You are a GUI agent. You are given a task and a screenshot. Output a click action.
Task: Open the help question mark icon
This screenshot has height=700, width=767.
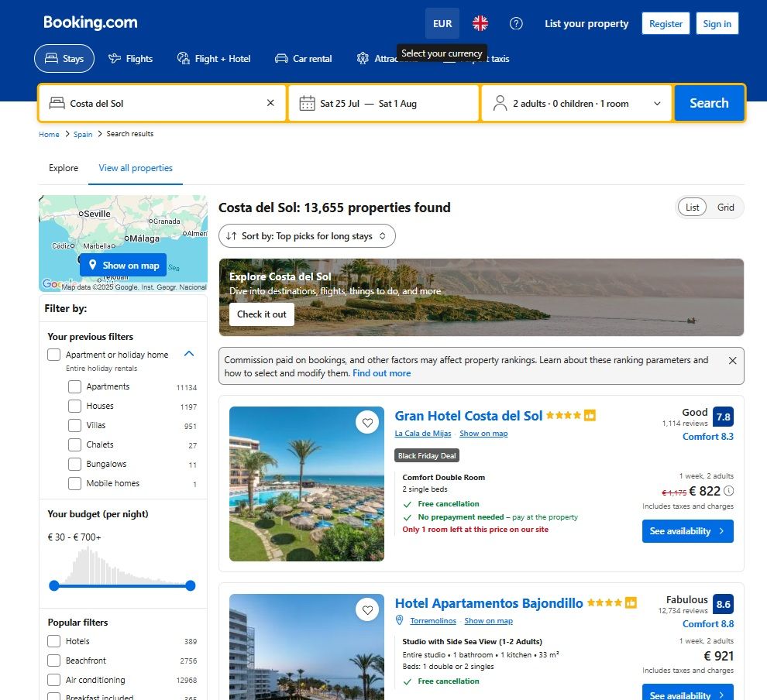pos(515,23)
